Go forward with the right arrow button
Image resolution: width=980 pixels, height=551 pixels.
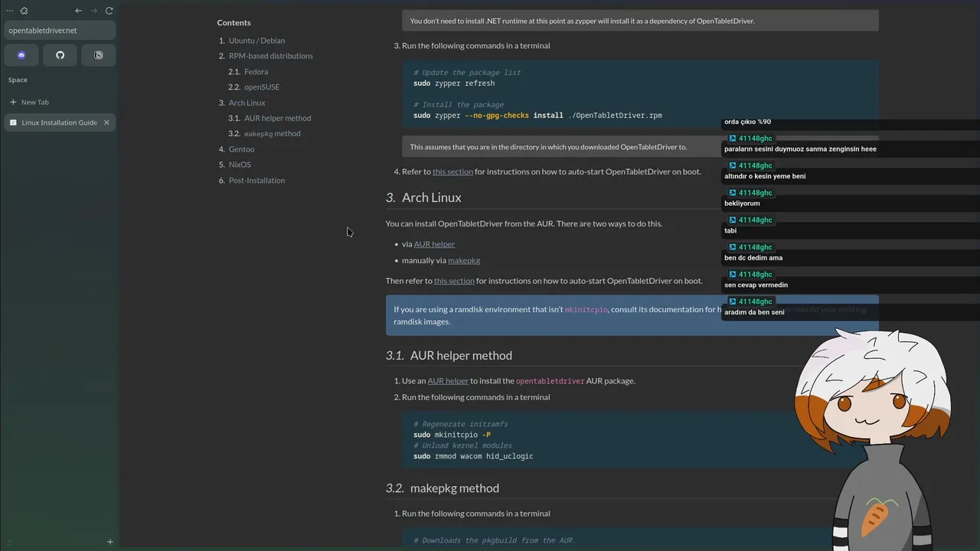(93, 11)
